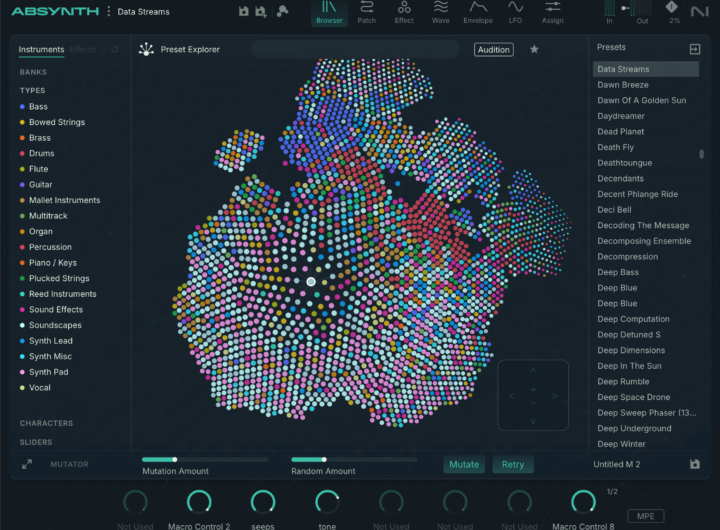This screenshot has width=720, height=530.
Task: Select the Deep Space Drone preset
Action: 634,397
